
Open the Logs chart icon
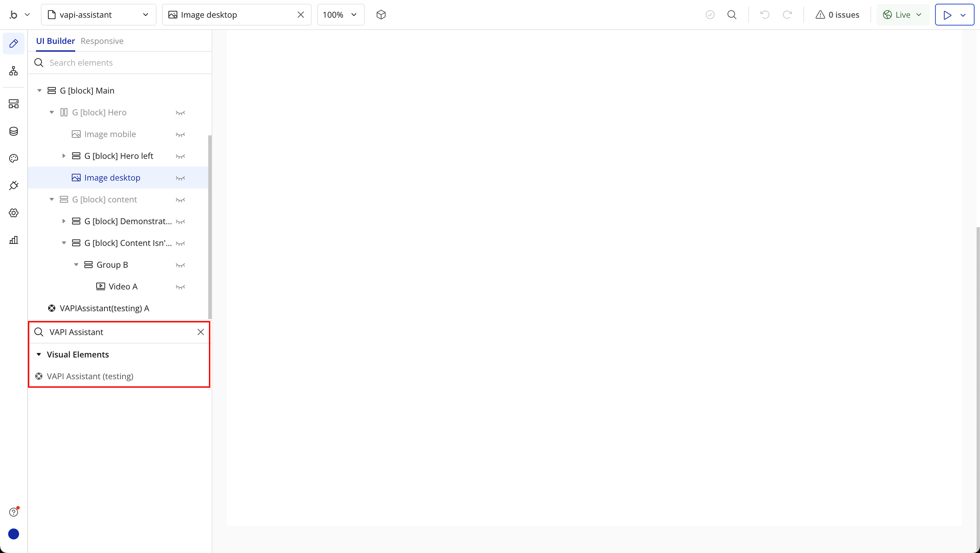[14, 240]
